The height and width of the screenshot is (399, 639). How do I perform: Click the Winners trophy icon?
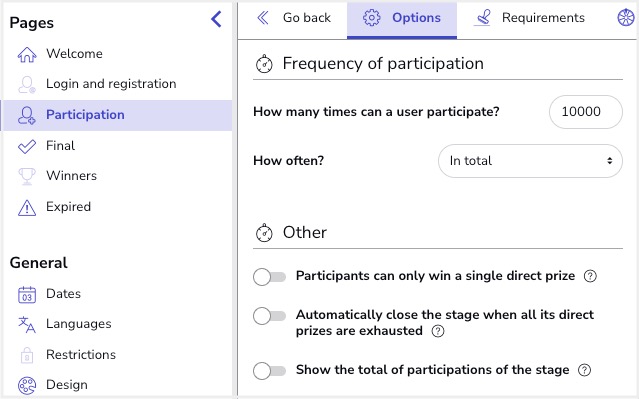tap(27, 176)
